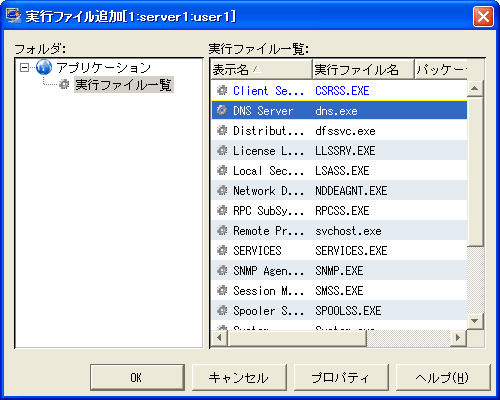Sort by the 実行ファイル名 column header
This screenshot has width=500, height=400.
363,70
